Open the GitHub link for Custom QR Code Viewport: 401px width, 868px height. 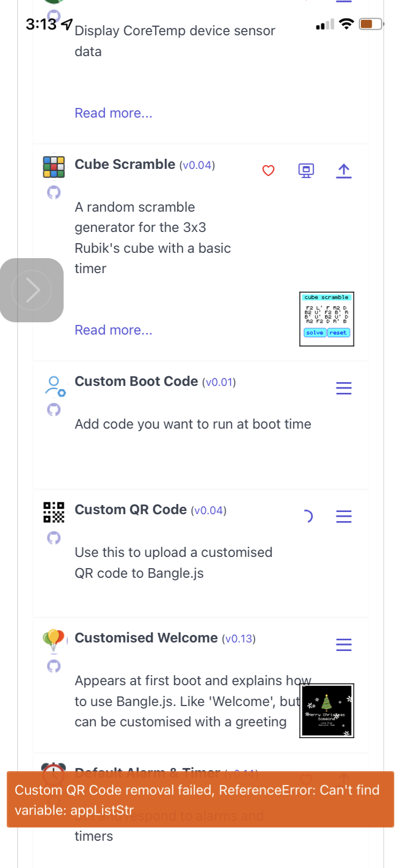54,538
